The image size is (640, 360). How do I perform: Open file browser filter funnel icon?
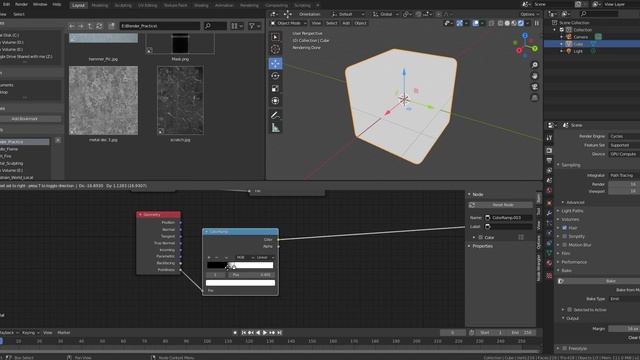[x=252, y=26]
